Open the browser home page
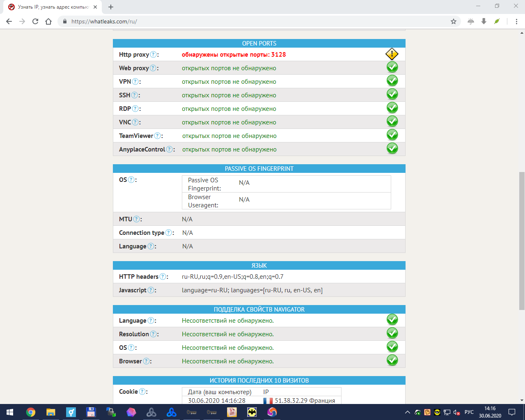This screenshot has height=420, width=525. tap(48, 21)
